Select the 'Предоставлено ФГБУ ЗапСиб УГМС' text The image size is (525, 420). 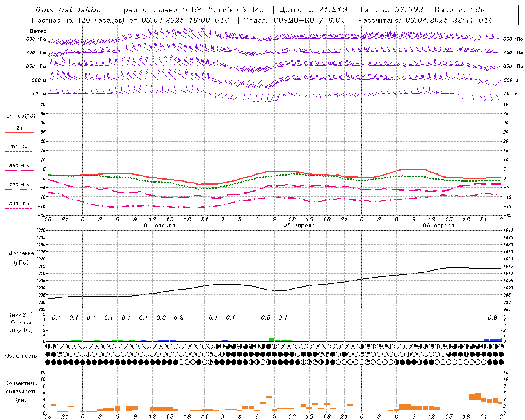(x=193, y=10)
